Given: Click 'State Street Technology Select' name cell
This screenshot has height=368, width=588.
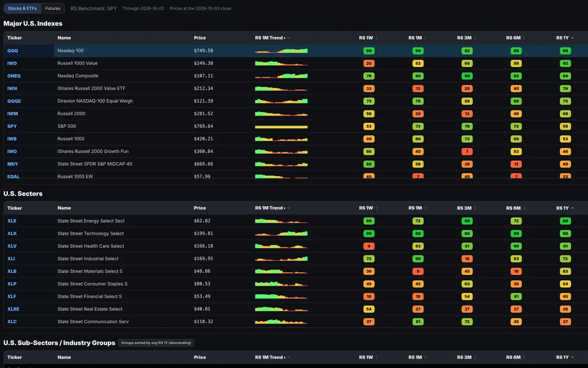Looking at the screenshot, I should [x=90, y=233].
